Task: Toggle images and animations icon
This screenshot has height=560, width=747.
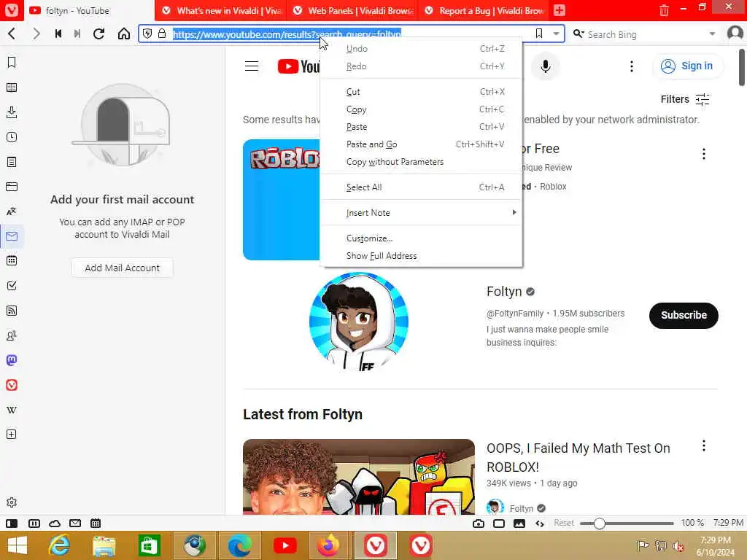Action: coord(519,524)
